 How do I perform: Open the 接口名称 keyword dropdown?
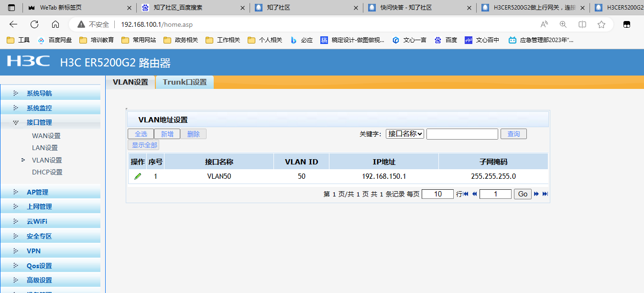pos(405,134)
